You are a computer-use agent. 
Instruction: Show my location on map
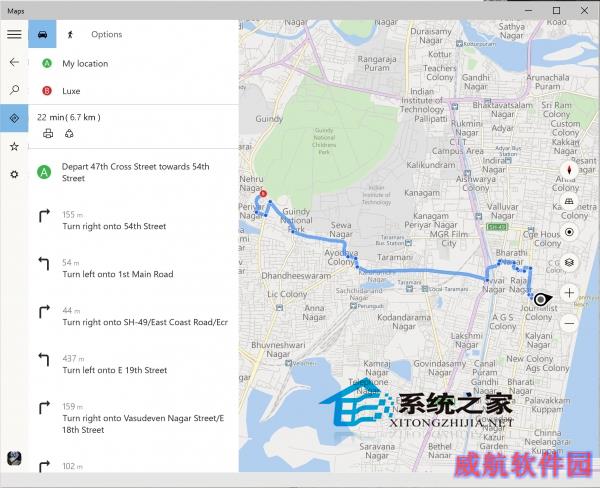[569, 232]
